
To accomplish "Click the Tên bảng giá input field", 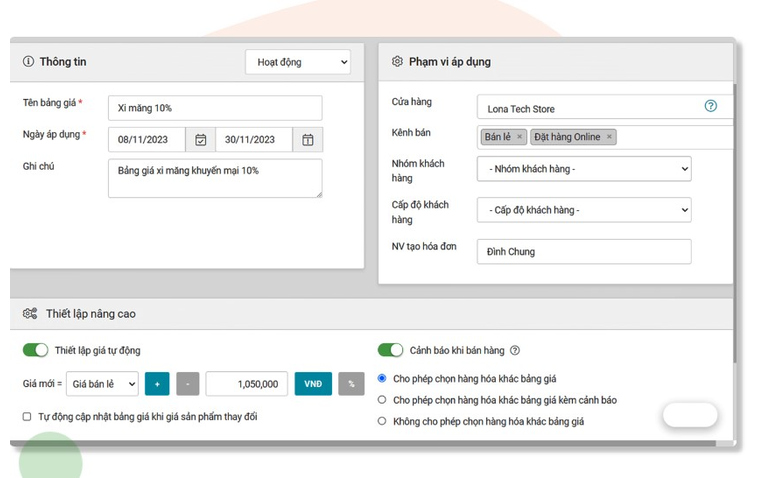I will [215, 108].
